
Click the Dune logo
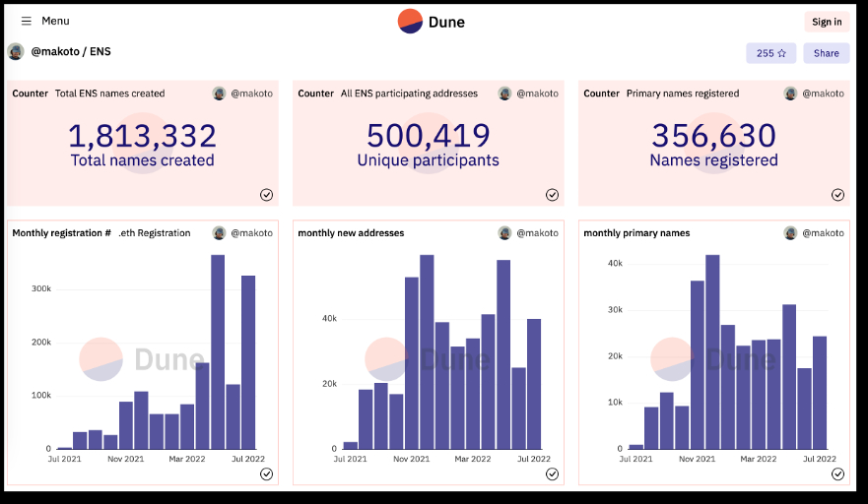432,22
